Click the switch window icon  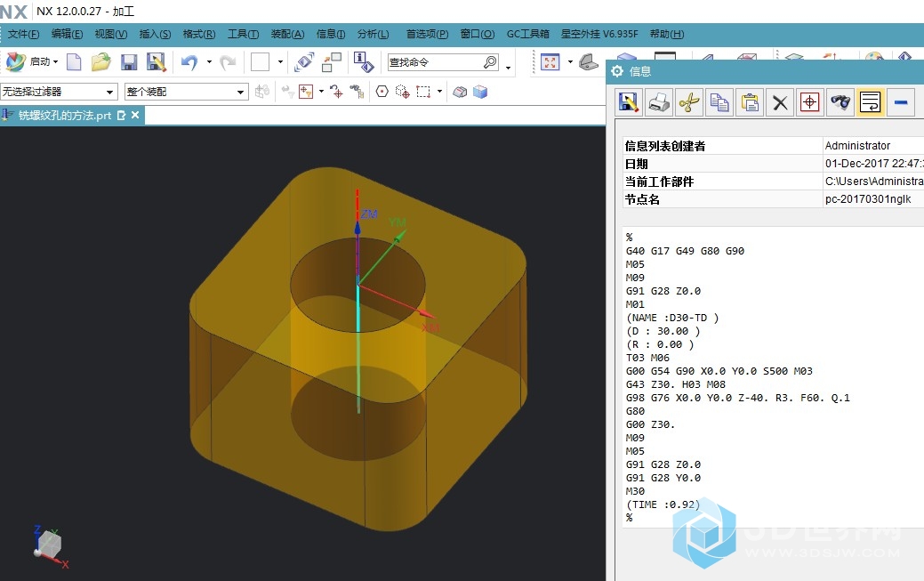[x=331, y=62]
